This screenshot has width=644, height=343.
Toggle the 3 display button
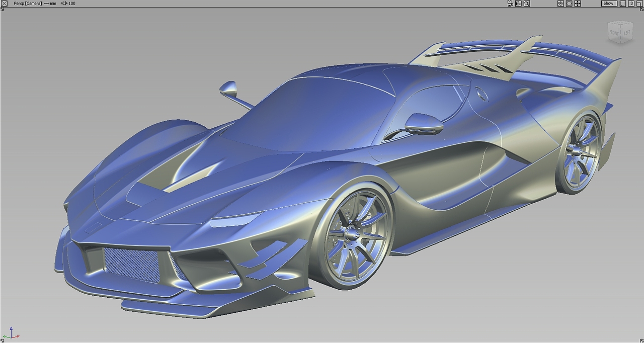(632, 3)
